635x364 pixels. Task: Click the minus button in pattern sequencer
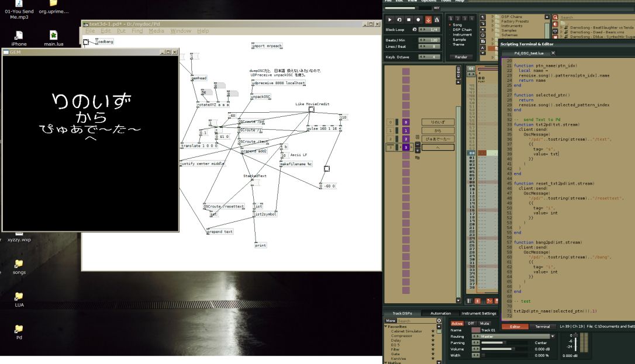click(417, 144)
